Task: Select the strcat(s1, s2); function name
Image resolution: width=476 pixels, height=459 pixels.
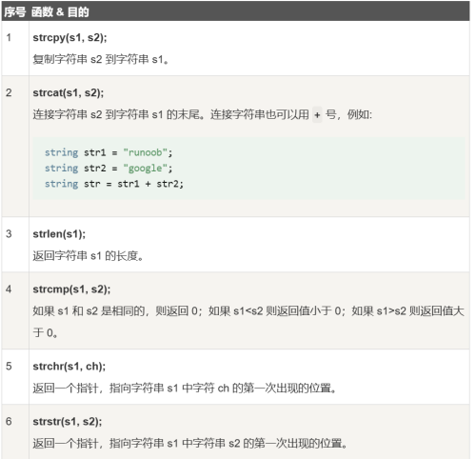Action: coord(69,92)
